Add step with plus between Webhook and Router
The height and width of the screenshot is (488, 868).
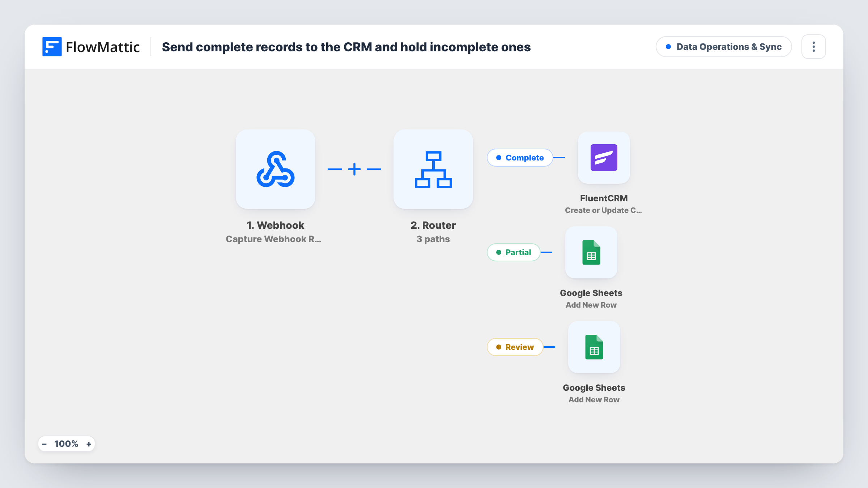(354, 169)
